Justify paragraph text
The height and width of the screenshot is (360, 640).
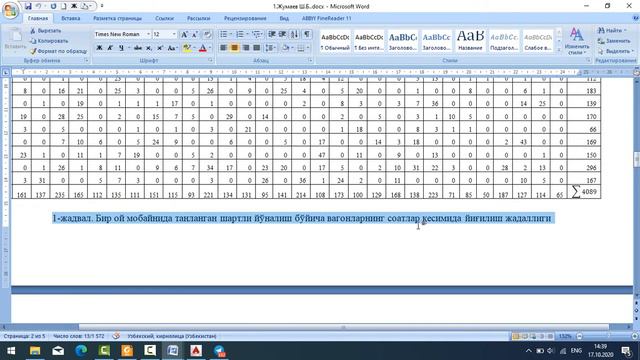click(256, 48)
